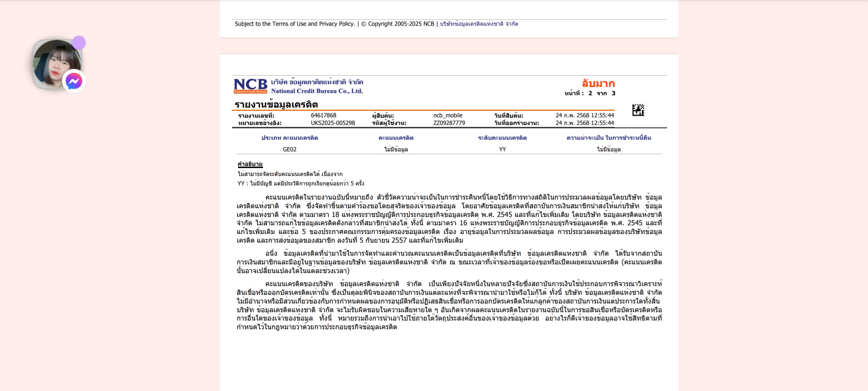Click the ลับมาก confidential label
This screenshot has width=868, height=391.
tap(598, 84)
